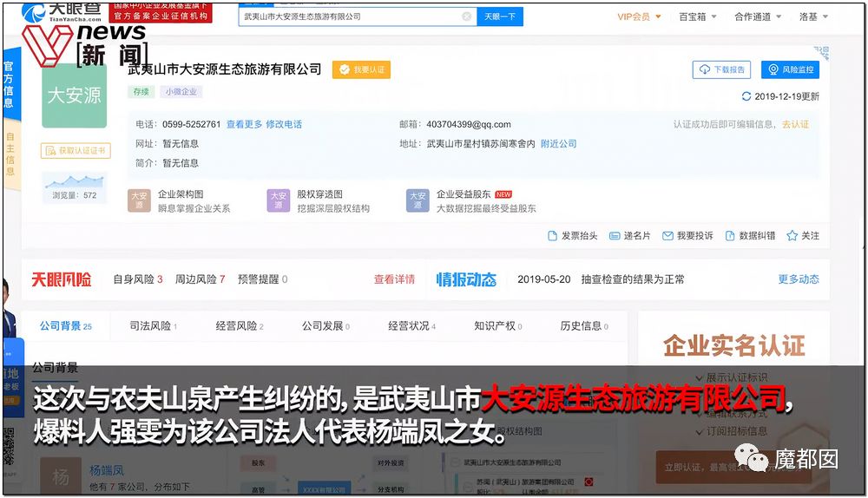
Task: Switch to 司法风险 tab
Action: [x=153, y=326]
